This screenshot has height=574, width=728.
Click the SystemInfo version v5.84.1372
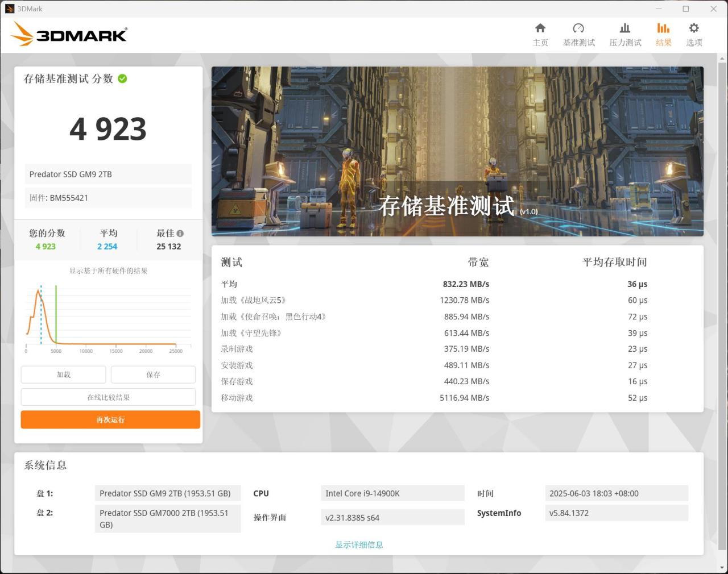pos(617,513)
